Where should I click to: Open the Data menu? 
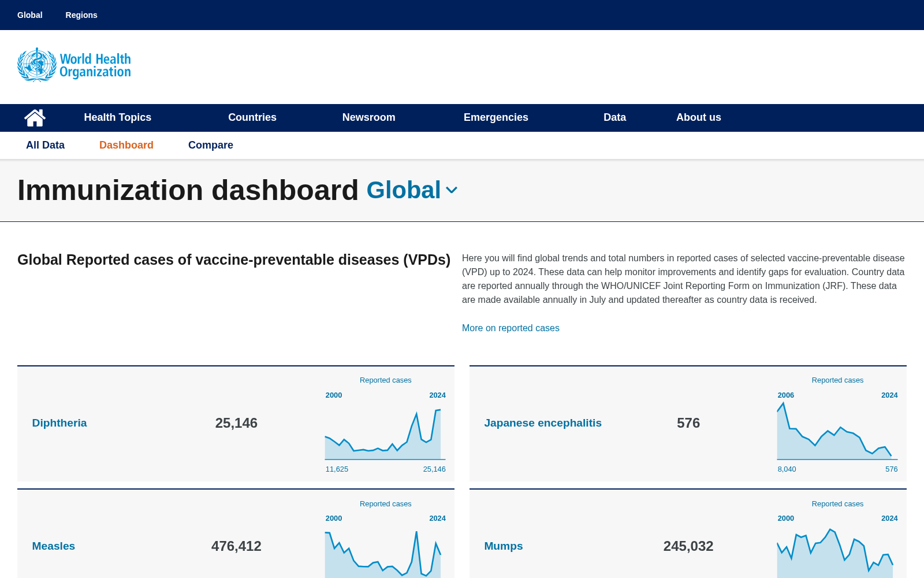click(615, 117)
